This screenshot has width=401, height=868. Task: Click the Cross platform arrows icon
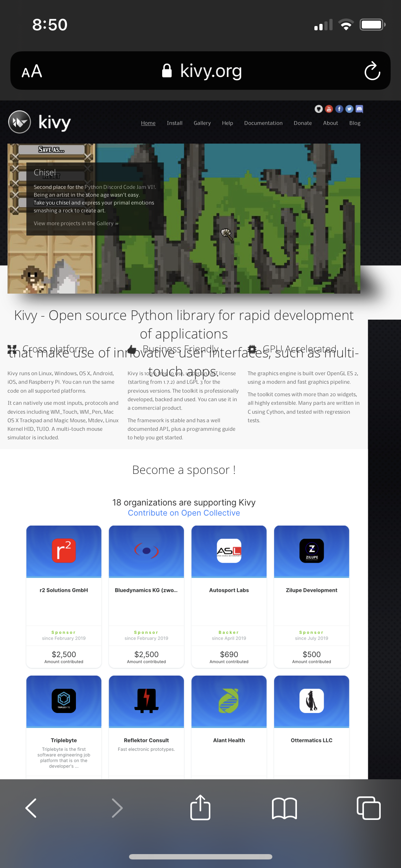pos(12,349)
